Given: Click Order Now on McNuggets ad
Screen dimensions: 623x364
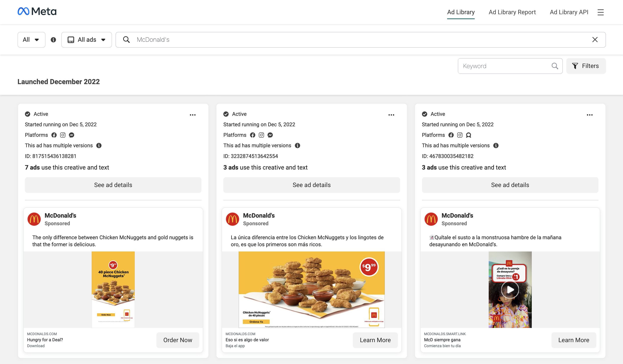Looking at the screenshot, I should click(177, 340).
